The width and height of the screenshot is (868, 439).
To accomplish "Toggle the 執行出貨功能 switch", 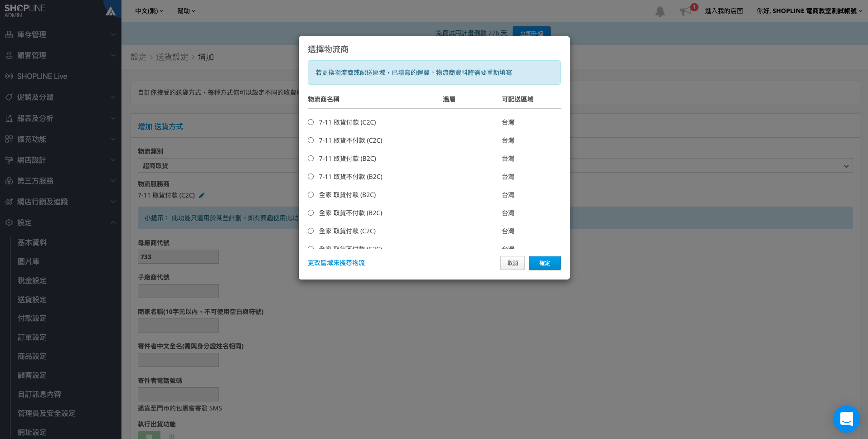I will pyautogui.click(x=160, y=435).
